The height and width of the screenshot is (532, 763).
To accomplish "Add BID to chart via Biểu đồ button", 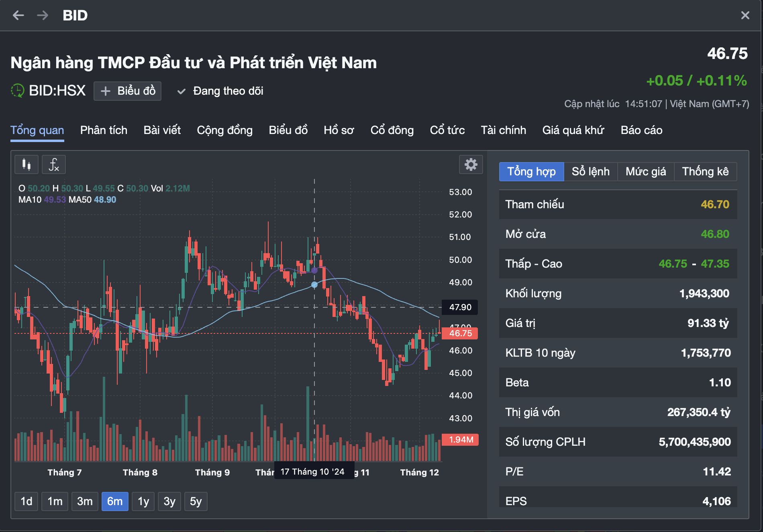I will (128, 91).
